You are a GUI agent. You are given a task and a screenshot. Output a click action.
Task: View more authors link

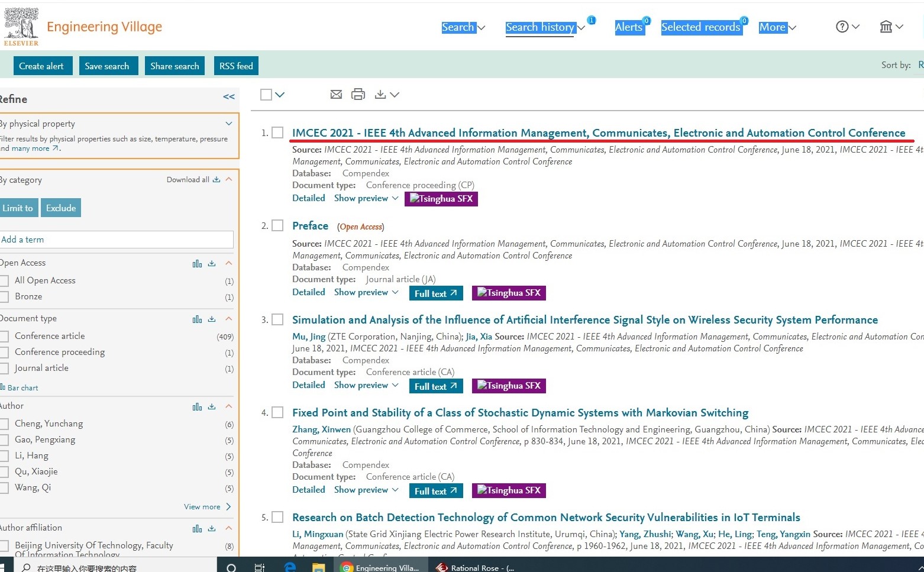click(x=207, y=506)
